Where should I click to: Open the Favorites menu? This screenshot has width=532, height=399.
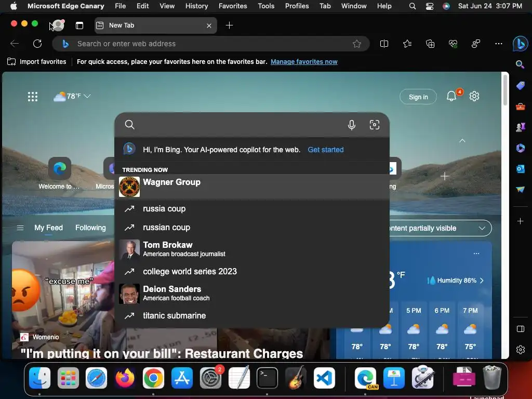click(x=233, y=6)
